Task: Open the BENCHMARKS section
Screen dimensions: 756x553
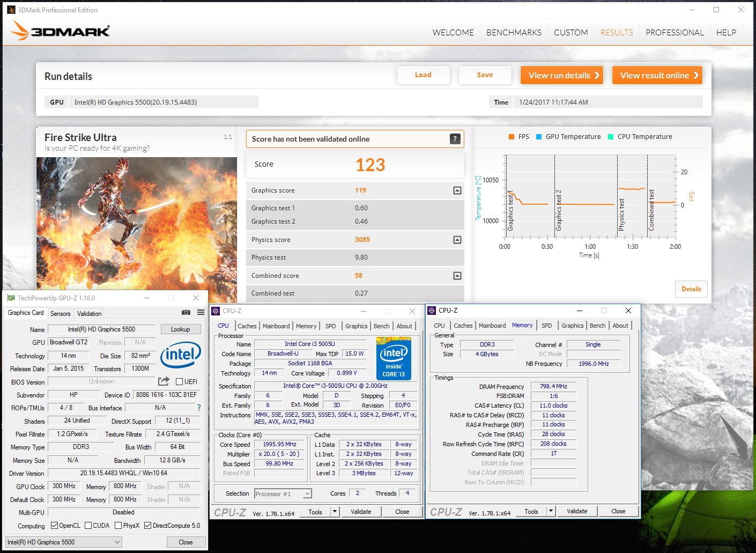Action: tap(514, 32)
